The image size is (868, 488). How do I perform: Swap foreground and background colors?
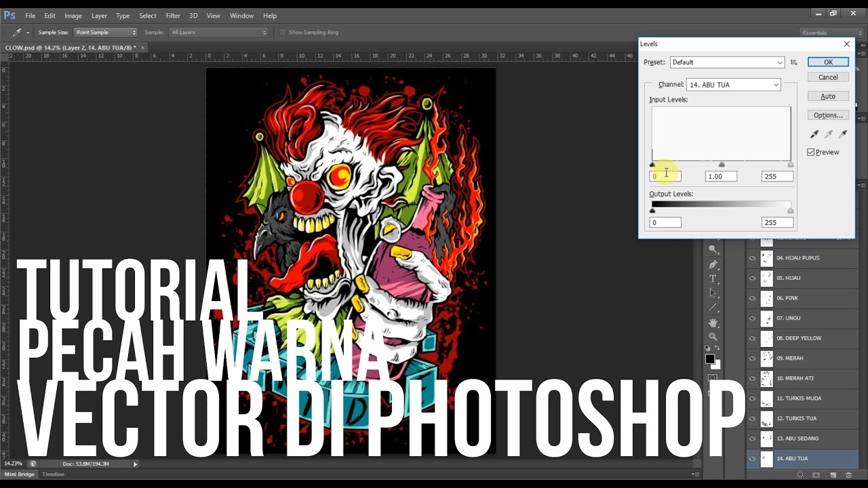pyautogui.click(x=717, y=348)
